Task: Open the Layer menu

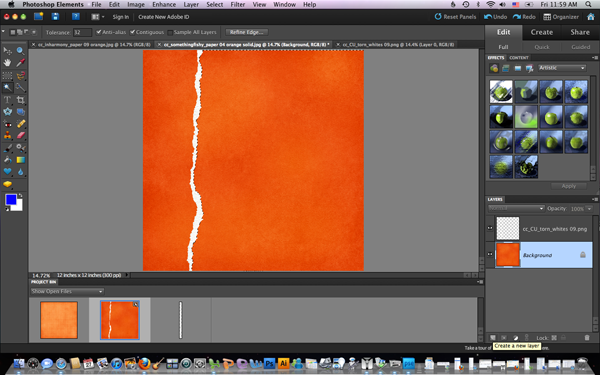Action: click(x=191, y=5)
